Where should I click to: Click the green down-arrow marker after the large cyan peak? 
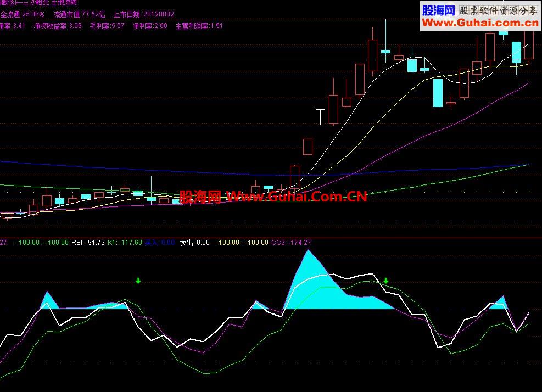point(385,281)
